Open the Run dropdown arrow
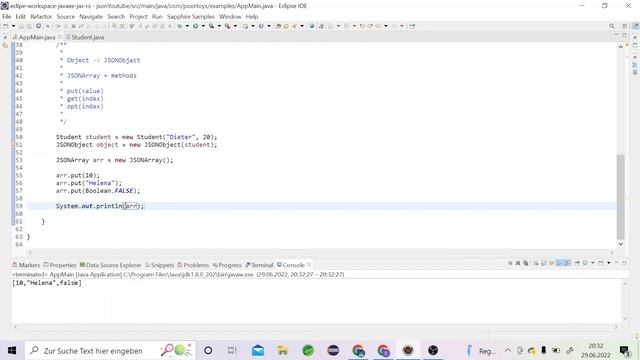The width and height of the screenshot is (640, 360). pos(203,26)
